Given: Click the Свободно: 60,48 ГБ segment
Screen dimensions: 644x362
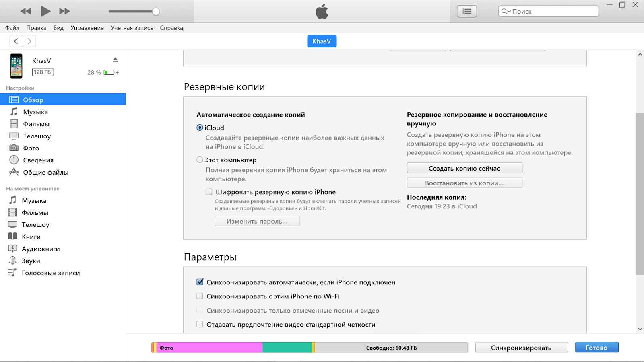Looking at the screenshot, I should click(391, 348).
